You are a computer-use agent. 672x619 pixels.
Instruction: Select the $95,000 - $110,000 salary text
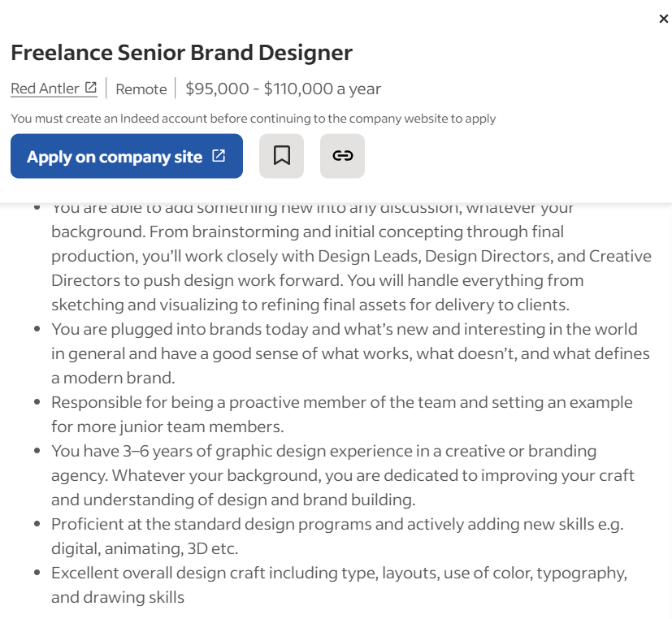click(283, 89)
